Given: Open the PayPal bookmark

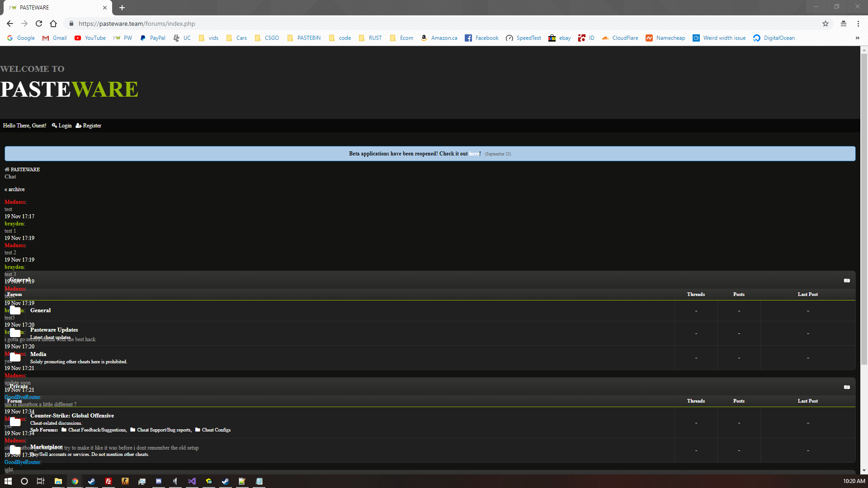Looking at the screenshot, I should [153, 38].
